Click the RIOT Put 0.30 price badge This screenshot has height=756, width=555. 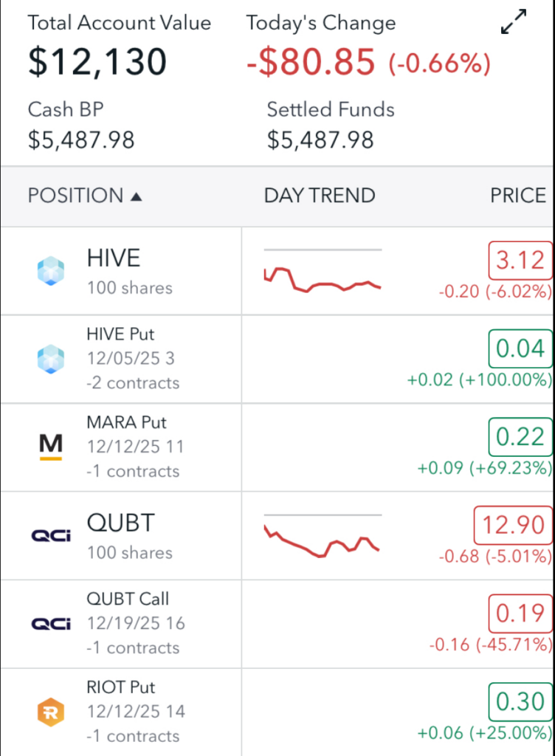(x=520, y=701)
